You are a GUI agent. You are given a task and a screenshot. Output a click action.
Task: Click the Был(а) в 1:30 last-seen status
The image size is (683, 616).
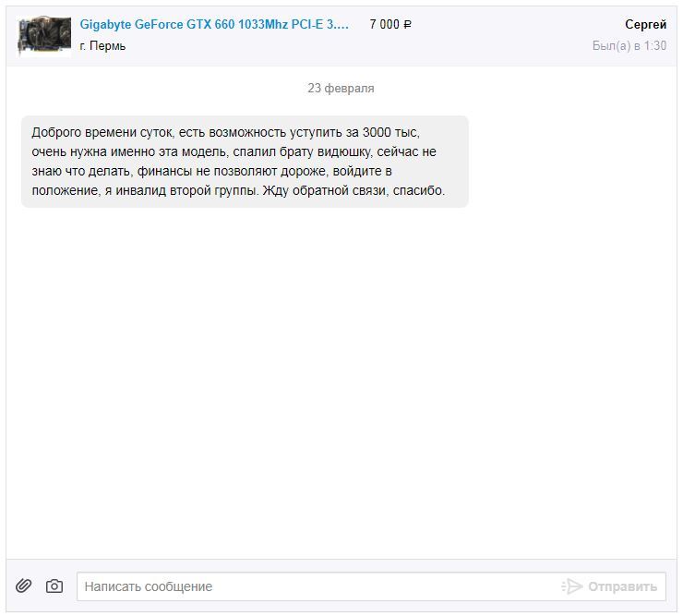629,45
